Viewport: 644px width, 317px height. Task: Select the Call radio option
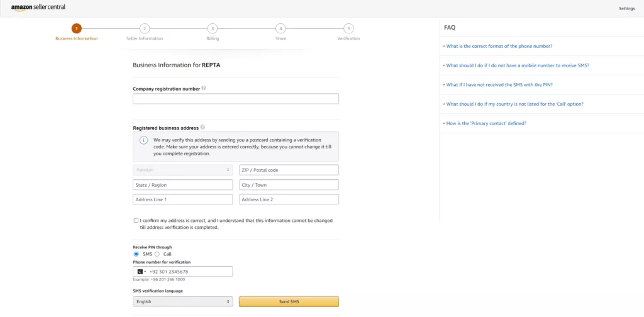(157, 254)
